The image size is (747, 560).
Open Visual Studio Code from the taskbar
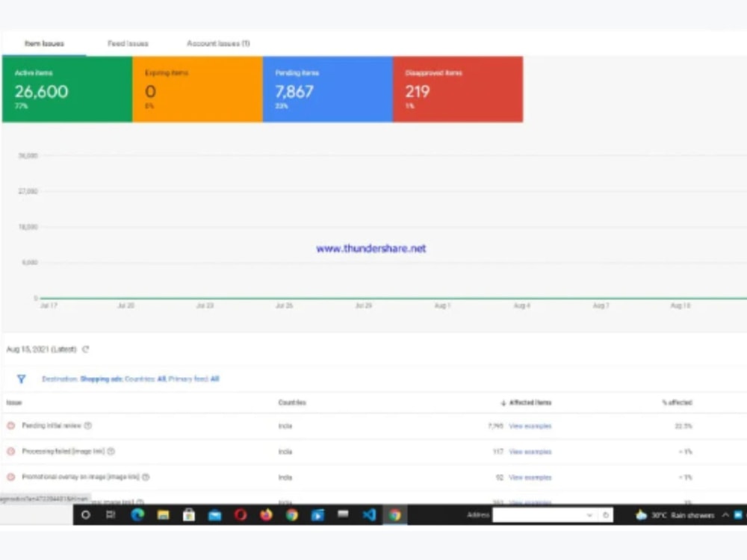tap(369, 514)
